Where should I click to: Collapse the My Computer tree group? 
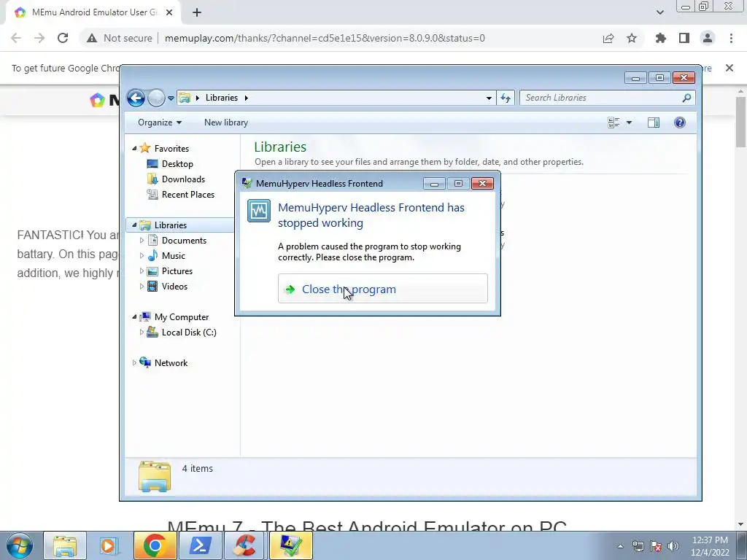pos(134,316)
